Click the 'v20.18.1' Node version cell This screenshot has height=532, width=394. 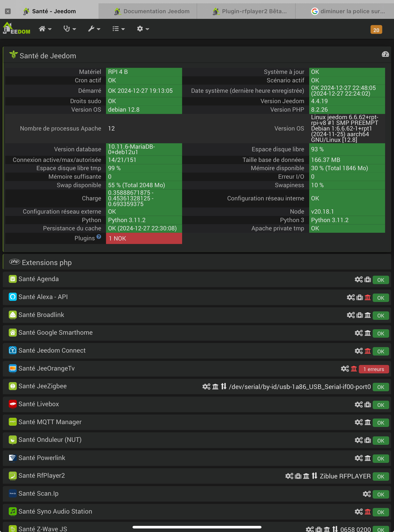[347, 211]
